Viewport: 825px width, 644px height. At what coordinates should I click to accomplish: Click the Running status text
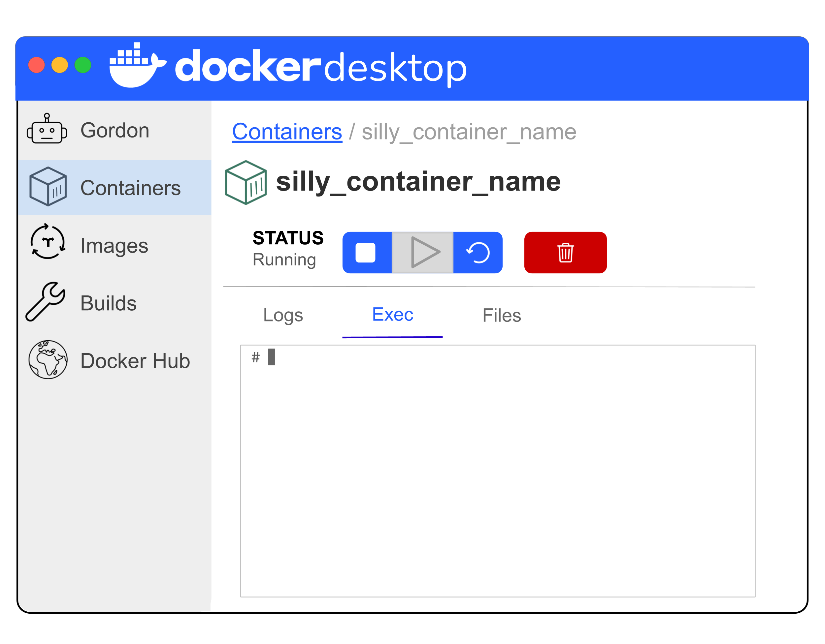tap(284, 260)
